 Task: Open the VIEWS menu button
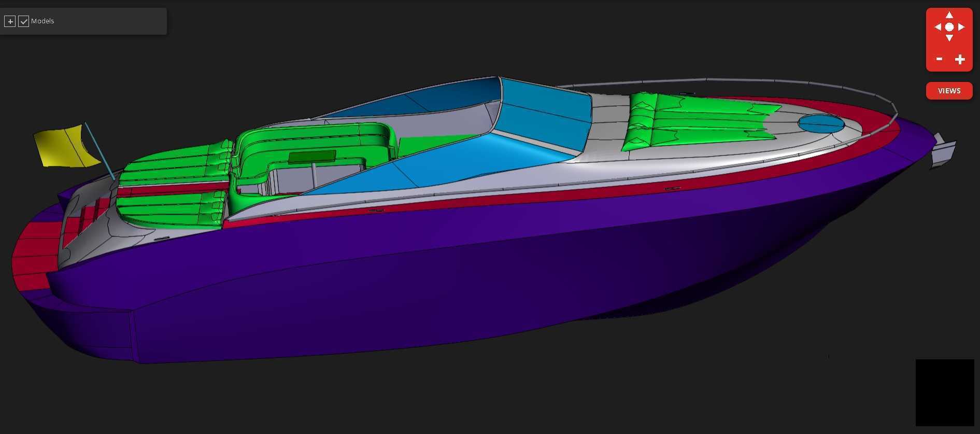pyautogui.click(x=949, y=91)
